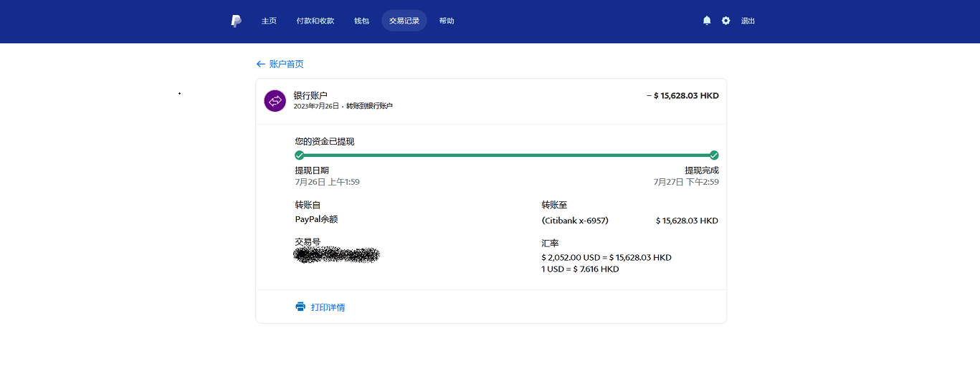Open the notifications bell
The width and height of the screenshot is (980, 386).
click(x=707, y=21)
